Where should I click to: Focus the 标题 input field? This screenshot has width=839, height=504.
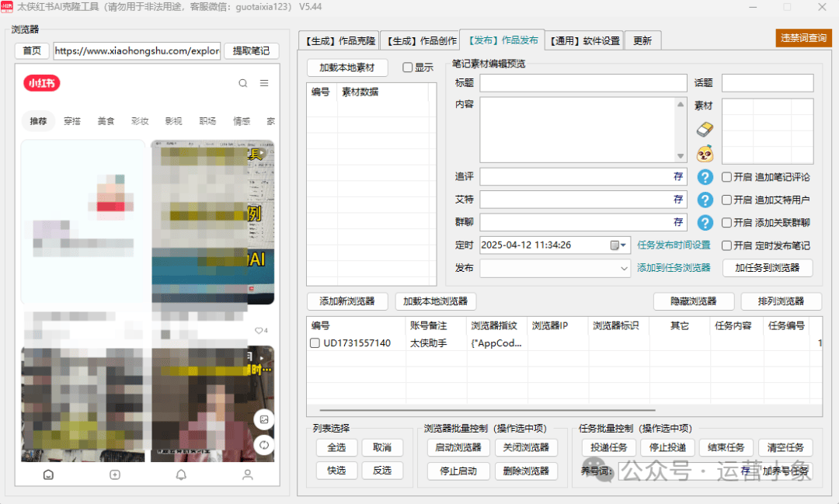(583, 83)
